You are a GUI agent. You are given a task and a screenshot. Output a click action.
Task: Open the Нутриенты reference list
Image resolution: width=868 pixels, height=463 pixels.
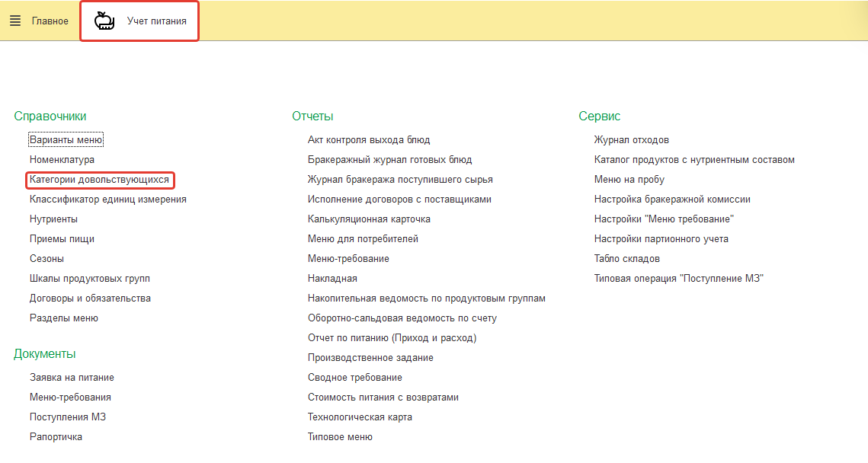(x=53, y=219)
